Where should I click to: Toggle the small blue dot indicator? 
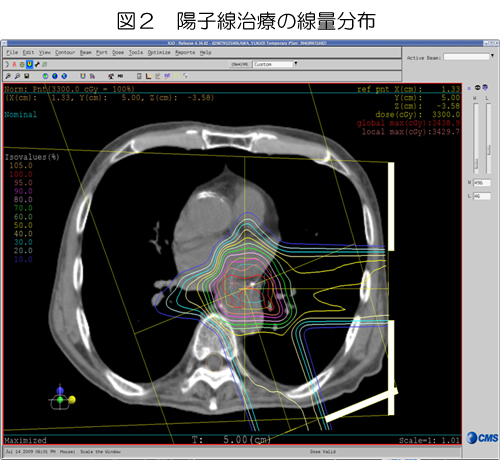[x=469, y=88]
